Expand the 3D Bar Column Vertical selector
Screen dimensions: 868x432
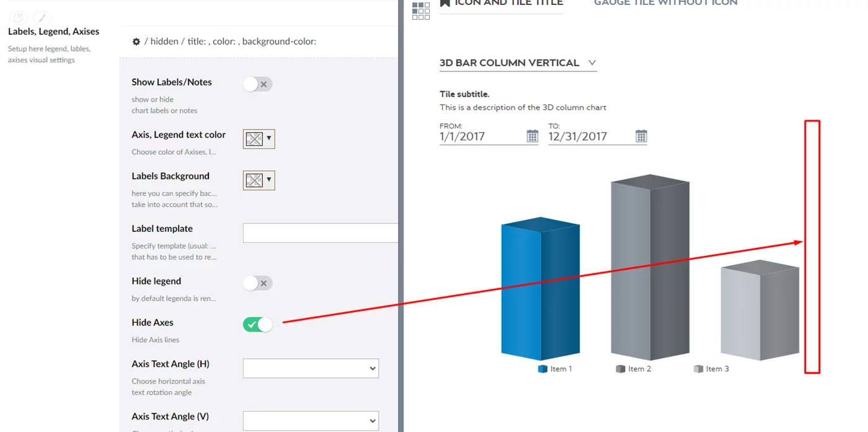point(518,63)
